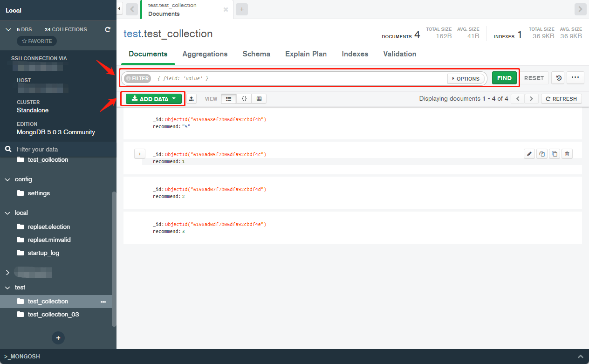589x364 pixels.
Task: Go to next page of documents
Action: 532,99
